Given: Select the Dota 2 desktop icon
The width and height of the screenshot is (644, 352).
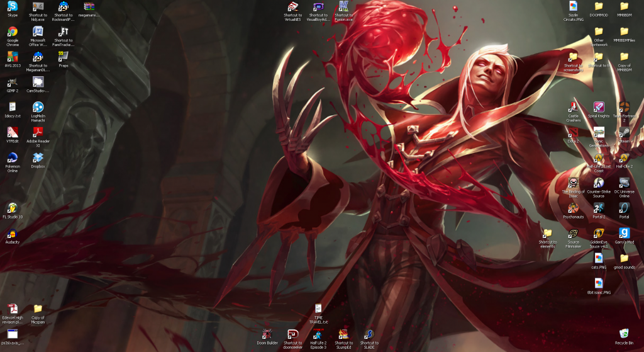Looking at the screenshot, I should coord(573,132).
